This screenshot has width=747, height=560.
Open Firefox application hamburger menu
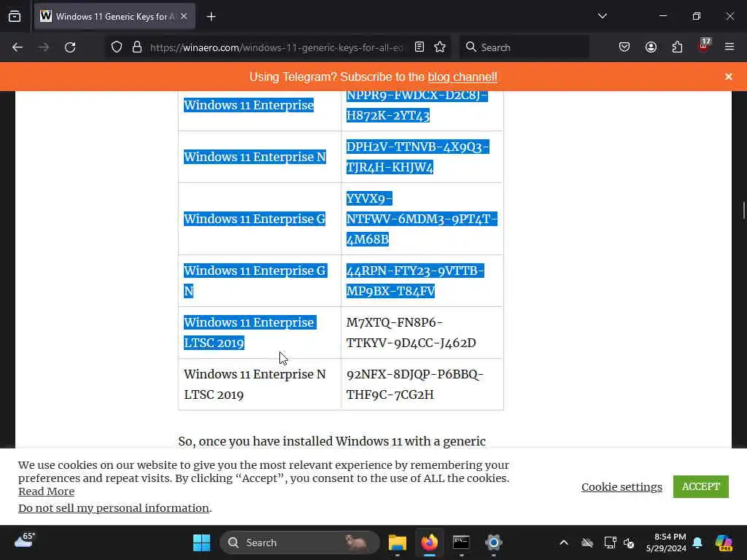coord(729,47)
